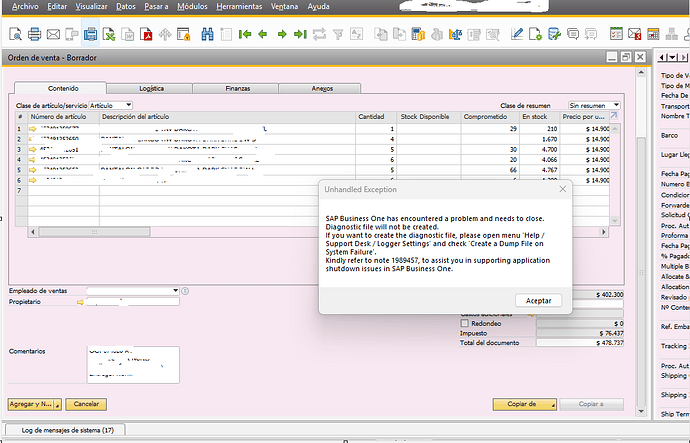Click the Copiar de button
Screen dimensions: 690x443
[x=523, y=404]
